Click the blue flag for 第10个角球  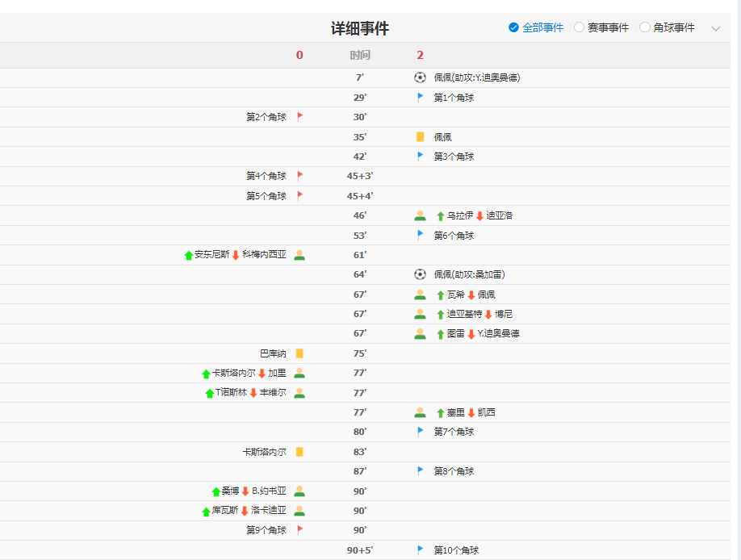pos(420,550)
